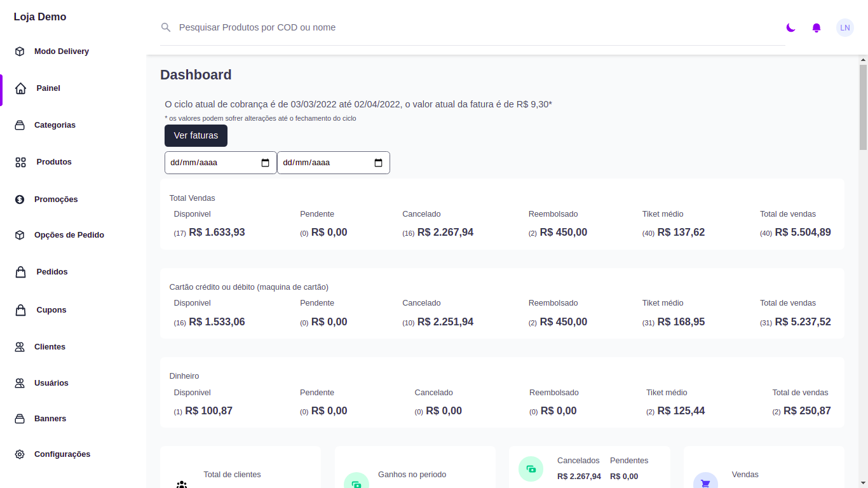Click the Clientes people icon
Image resolution: width=868 pixels, height=488 pixels.
pos(20,347)
